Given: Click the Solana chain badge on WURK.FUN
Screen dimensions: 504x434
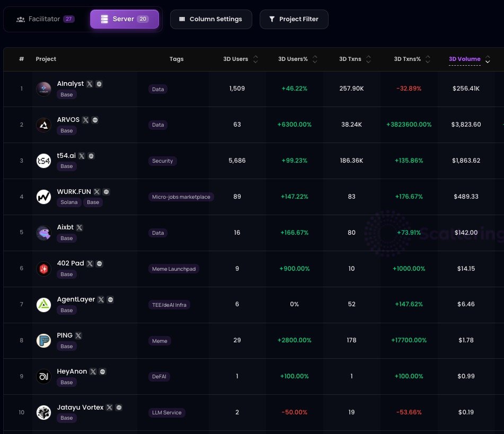Looking at the screenshot, I should tap(69, 202).
